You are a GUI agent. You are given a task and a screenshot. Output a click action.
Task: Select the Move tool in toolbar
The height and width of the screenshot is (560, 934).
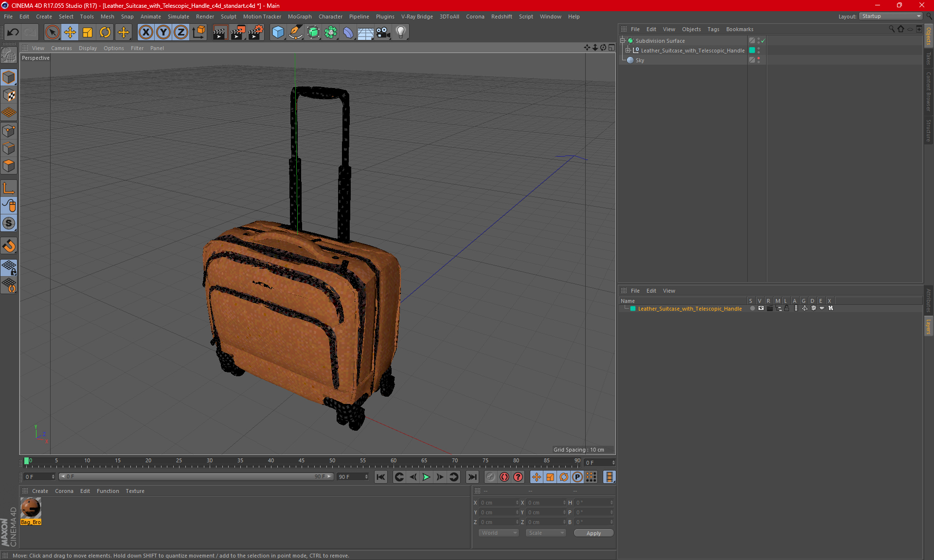pyautogui.click(x=70, y=33)
